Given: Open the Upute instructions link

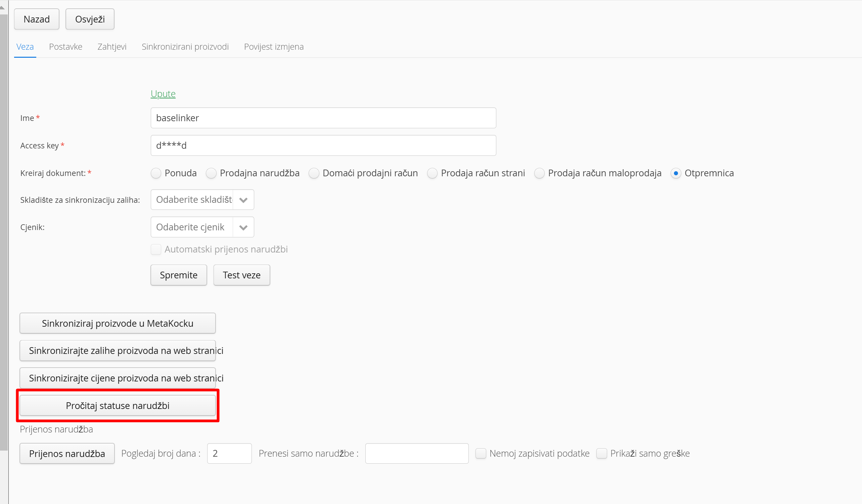Looking at the screenshot, I should click(163, 94).
